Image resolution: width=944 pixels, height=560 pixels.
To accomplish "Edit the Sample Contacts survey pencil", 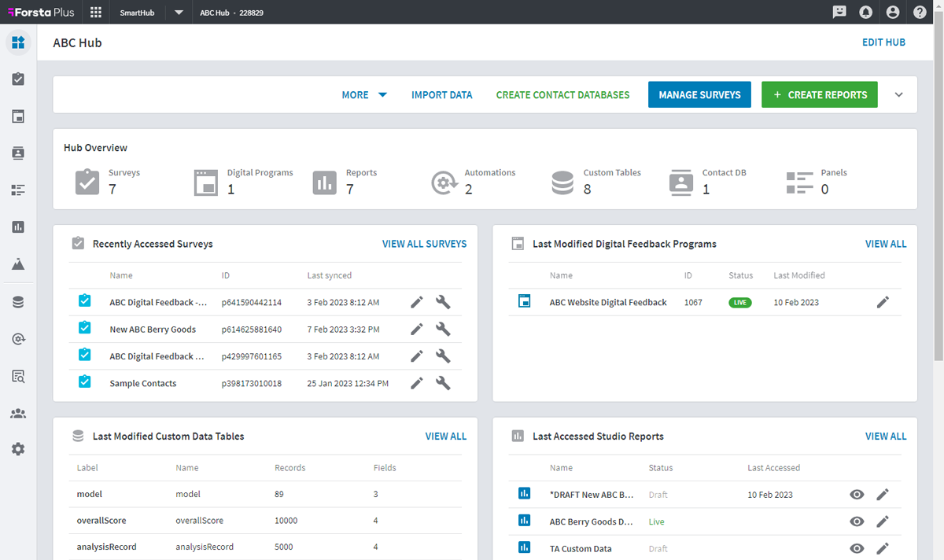I will (417, 383).
